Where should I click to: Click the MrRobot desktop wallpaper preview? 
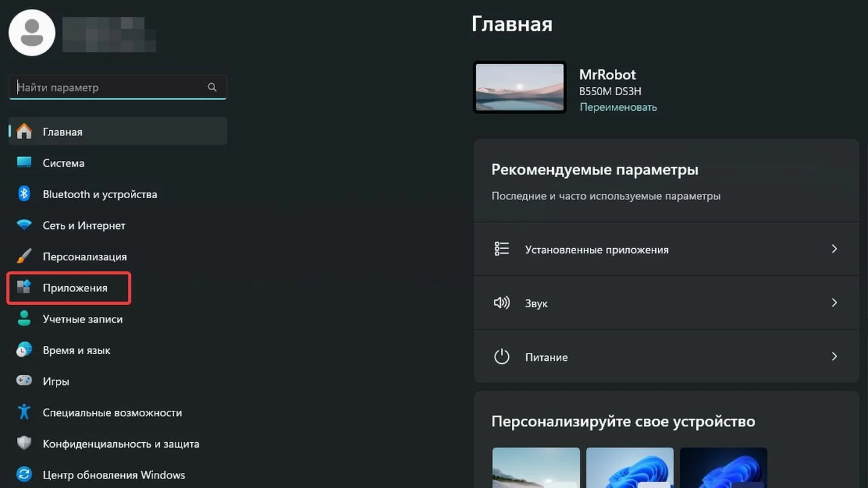tap(520, 87)
